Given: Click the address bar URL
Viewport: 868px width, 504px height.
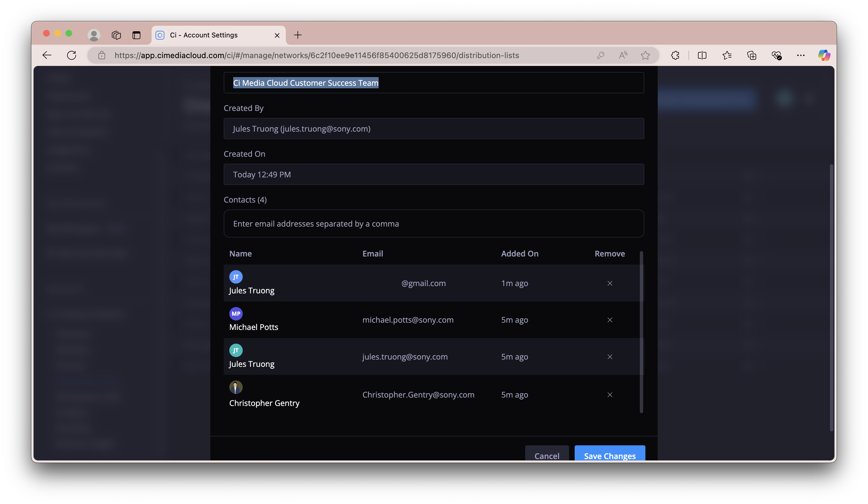Looking at the screenshot, I should [317, 55].
